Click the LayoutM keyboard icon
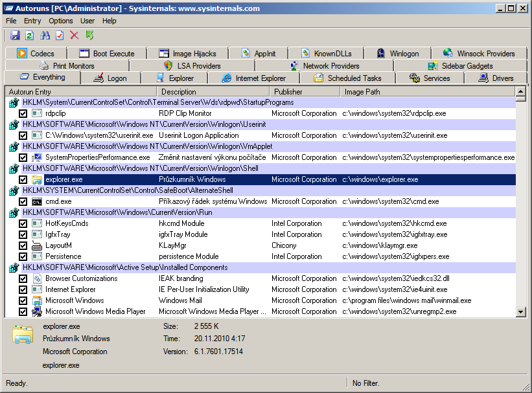This screenshot has height=393, width=532. click(x=37, y=245)
